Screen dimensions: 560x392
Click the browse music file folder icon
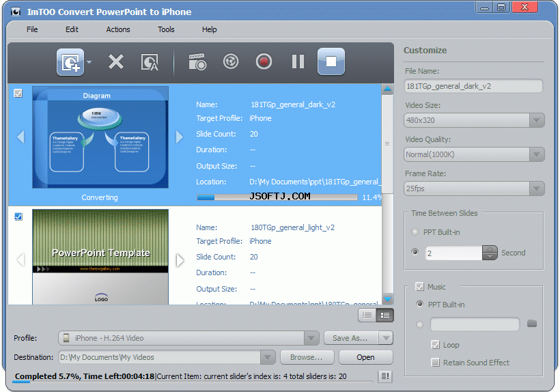[x=532, y=324]
